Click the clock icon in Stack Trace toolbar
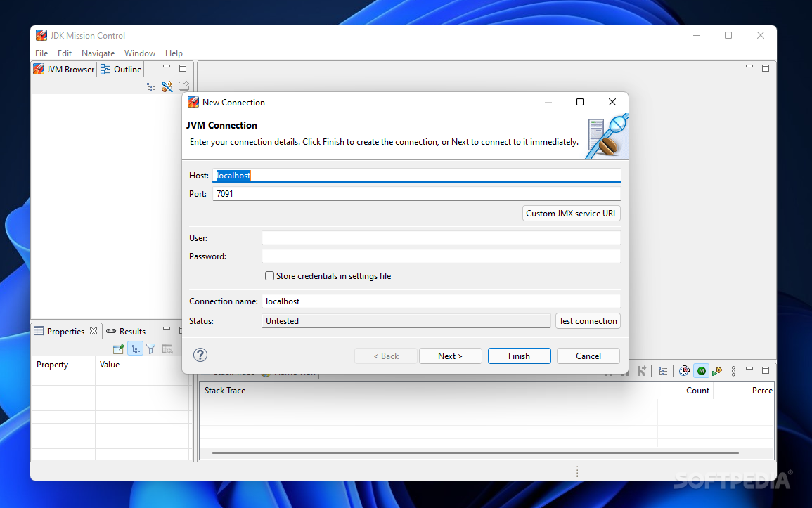Viewport: 812px width, 508px height. point(685,370)
